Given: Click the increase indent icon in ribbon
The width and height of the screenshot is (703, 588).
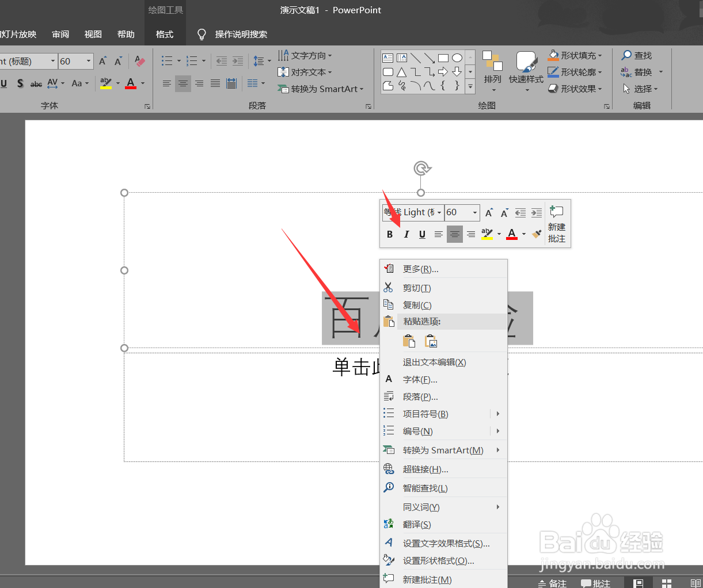Looking at the screenshot, I should pos(238,61).
